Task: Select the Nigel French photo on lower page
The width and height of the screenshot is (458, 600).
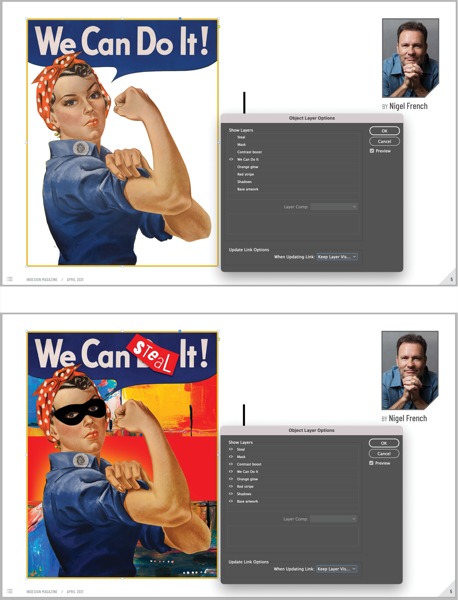Action: pyautogui.click(x=410, y=370)
